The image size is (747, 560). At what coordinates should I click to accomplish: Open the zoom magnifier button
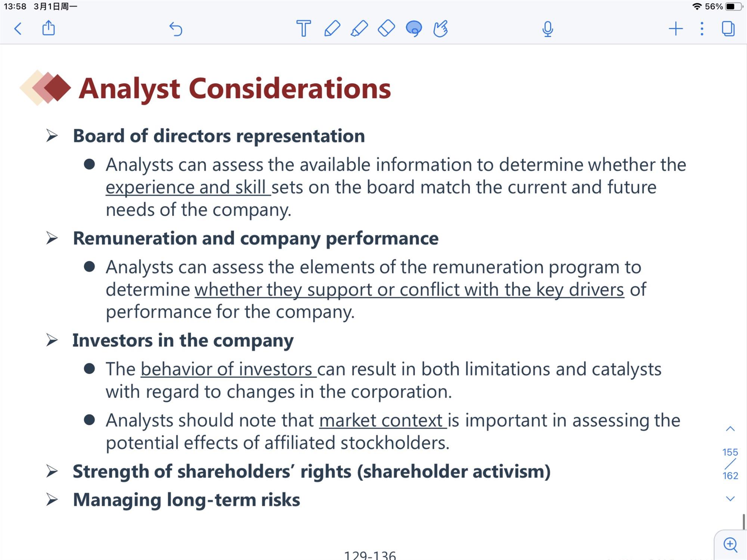731,545
